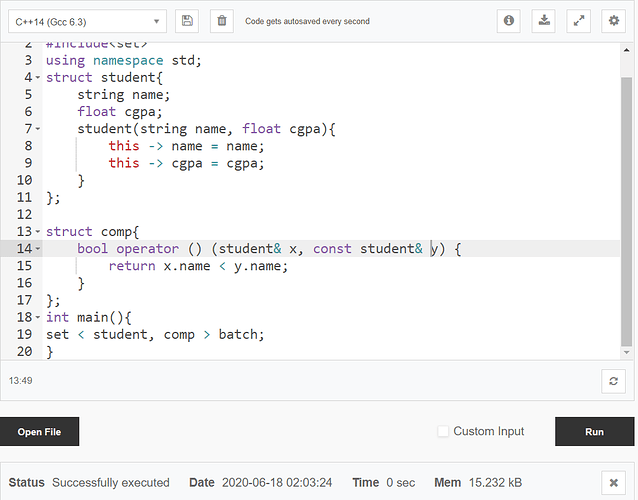Click the 'struct comp{' line
The image size is (638, 500).
tap(92, 232)
